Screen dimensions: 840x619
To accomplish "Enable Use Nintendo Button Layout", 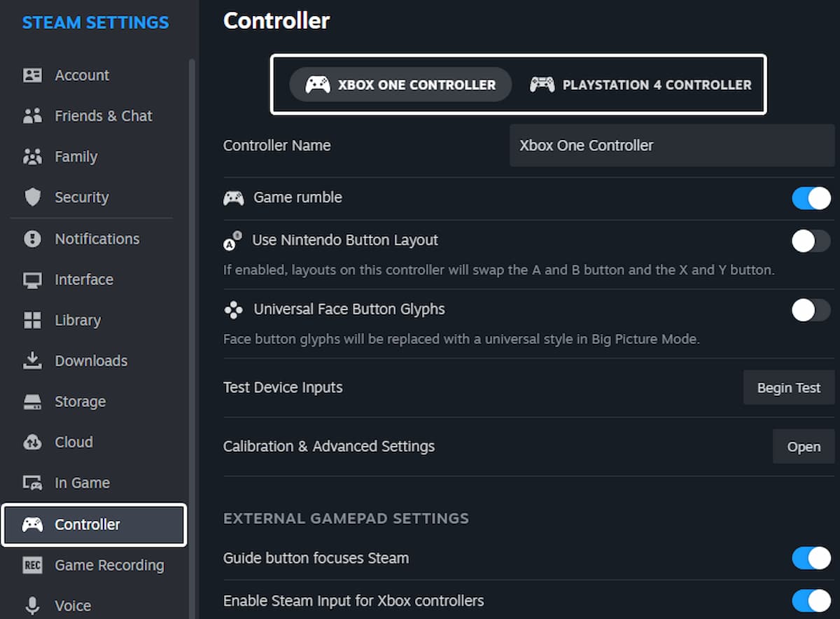I will click(811, 240).
